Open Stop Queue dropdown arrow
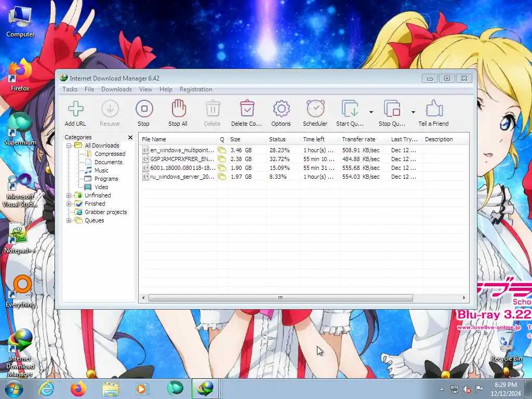This screenshot has width=532, height=399. tap(413, 112)
